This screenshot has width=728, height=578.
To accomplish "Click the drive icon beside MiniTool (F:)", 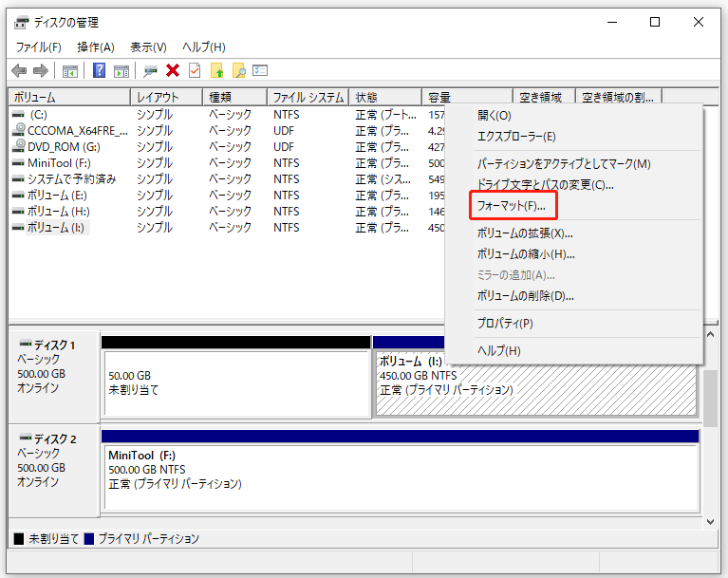I will (18, 163).
